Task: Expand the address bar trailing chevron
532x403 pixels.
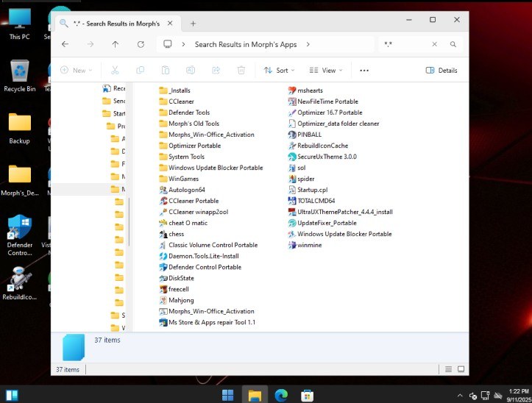Action: 308,44
